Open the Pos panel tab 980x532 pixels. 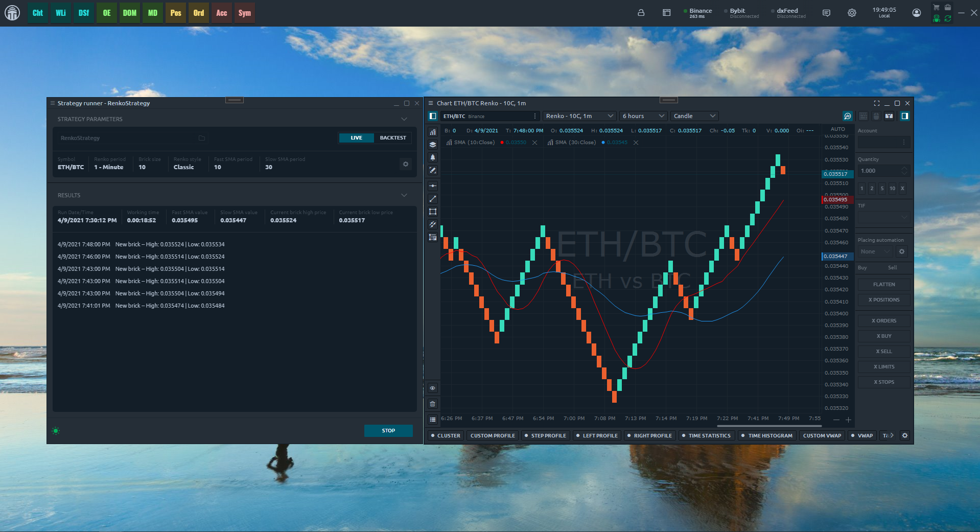click(x=176, y=13)
